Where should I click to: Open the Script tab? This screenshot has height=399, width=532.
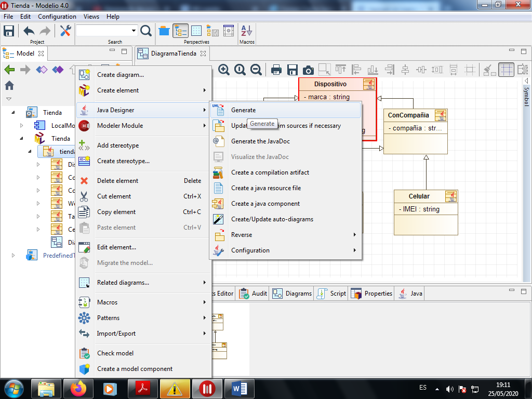click(x=331, y=294)
